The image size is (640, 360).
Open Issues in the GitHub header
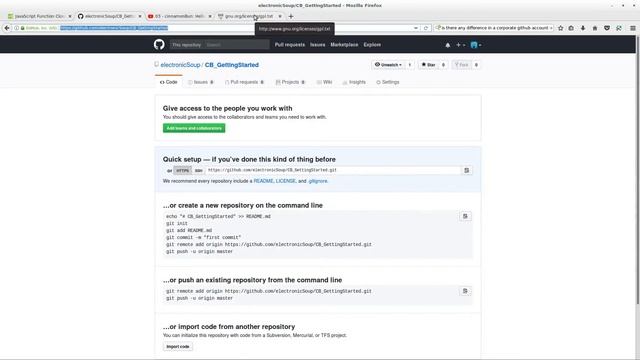318,45
